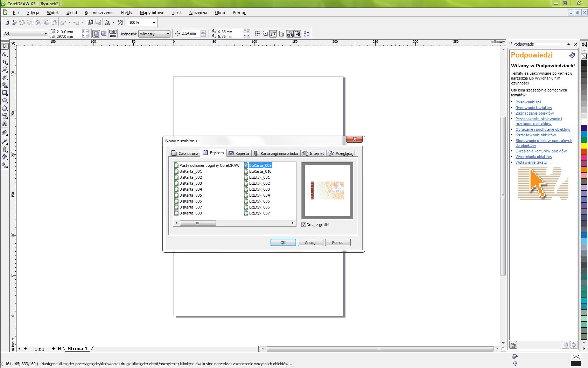Open the zoom level 100% dropdown
This screenshot has height=368, width=588.
click(x=154, y=22)
